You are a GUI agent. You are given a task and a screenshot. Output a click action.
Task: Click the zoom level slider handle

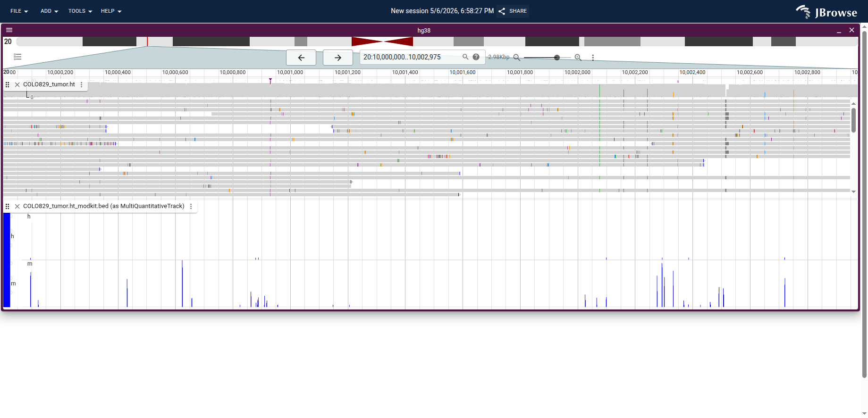coord(557,58)
